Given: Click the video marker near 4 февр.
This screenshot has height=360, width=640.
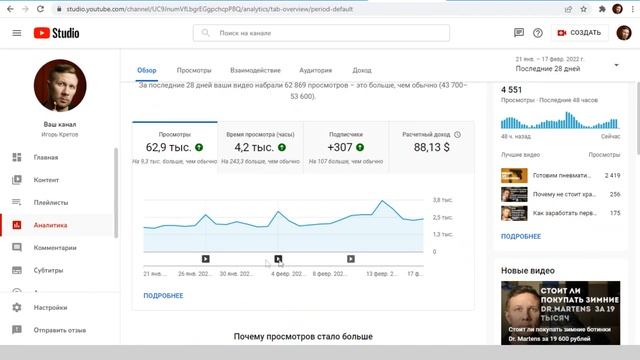Looking at the screenshot, I should coord(278,259).
